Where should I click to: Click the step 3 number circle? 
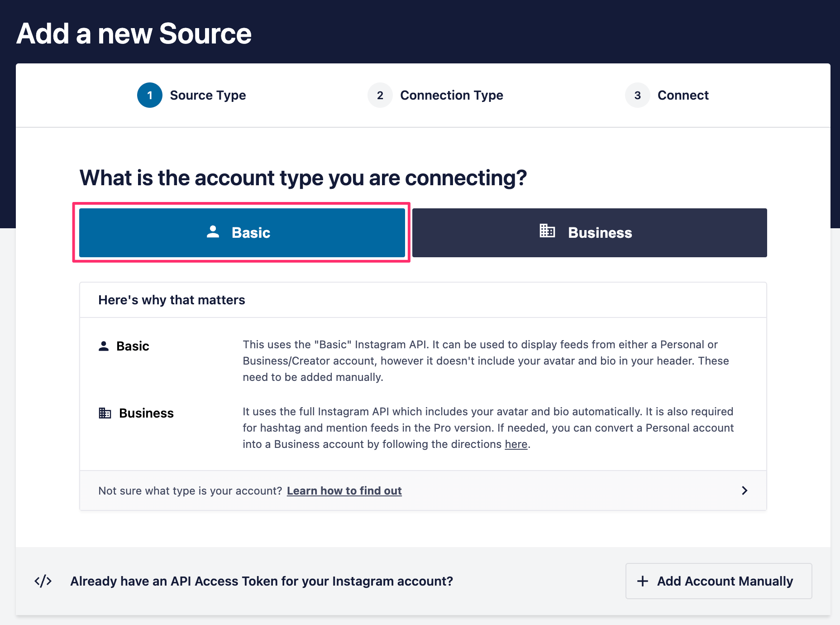(638, 95)
